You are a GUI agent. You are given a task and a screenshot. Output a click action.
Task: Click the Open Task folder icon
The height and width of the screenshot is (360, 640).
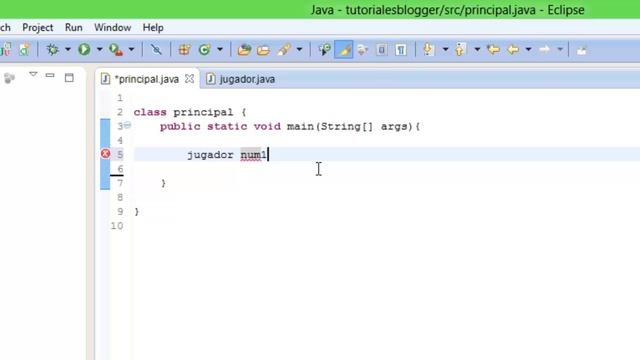(264, 50)
